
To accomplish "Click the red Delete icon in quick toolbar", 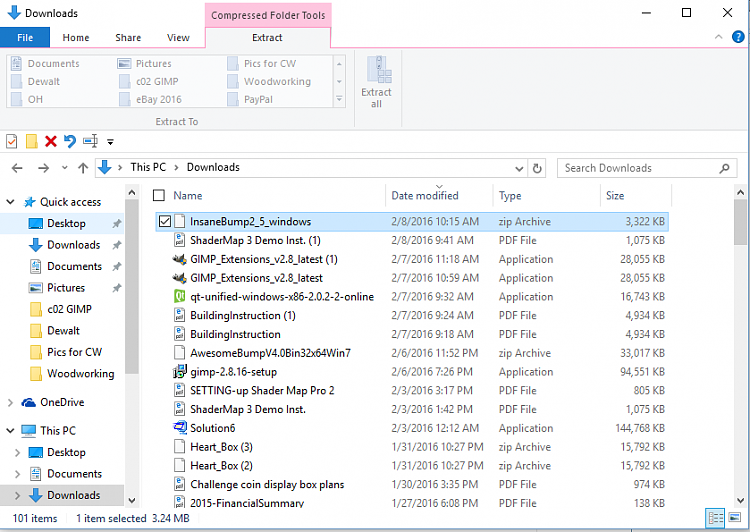I will tap(50, 141).
